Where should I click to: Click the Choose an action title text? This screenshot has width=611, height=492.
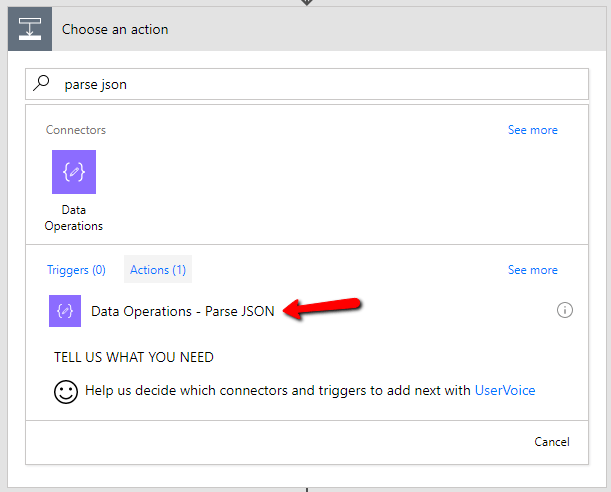115,30
